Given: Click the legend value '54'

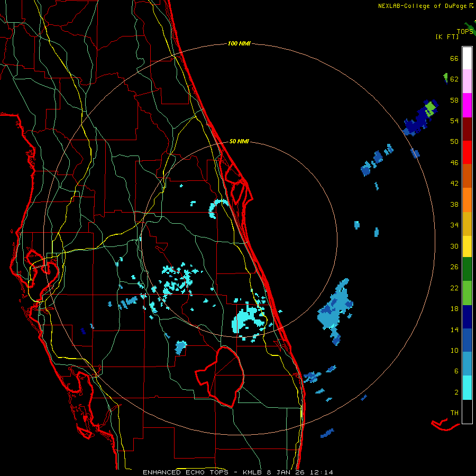Looking at the screenshot, I should [x=454, y=121].
